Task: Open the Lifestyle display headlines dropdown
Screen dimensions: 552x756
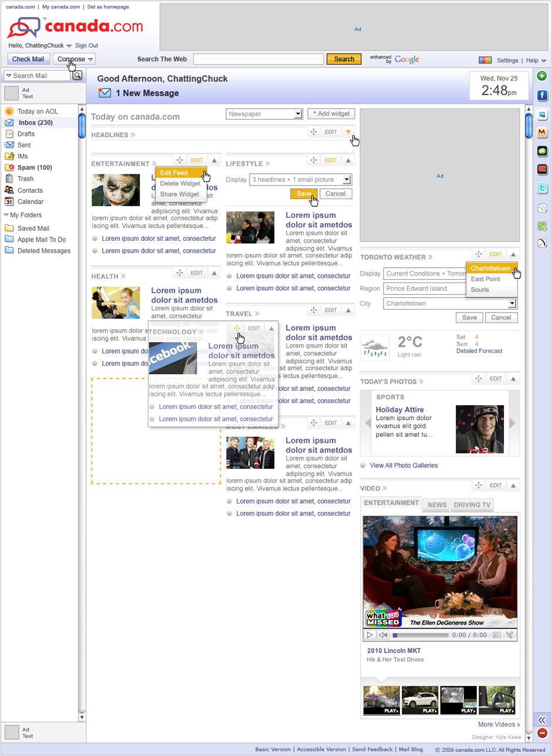Action: (346, 180)
